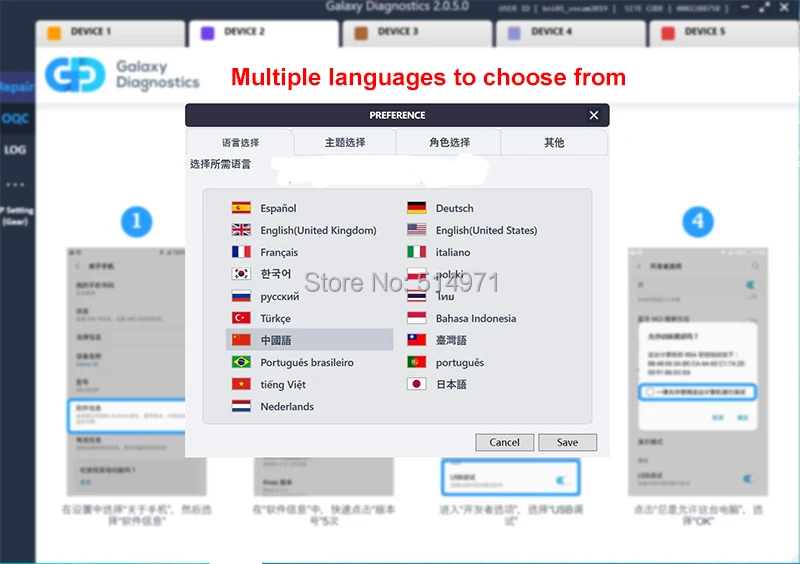Open the OQC sidebar section

click(x=16, y=118)
